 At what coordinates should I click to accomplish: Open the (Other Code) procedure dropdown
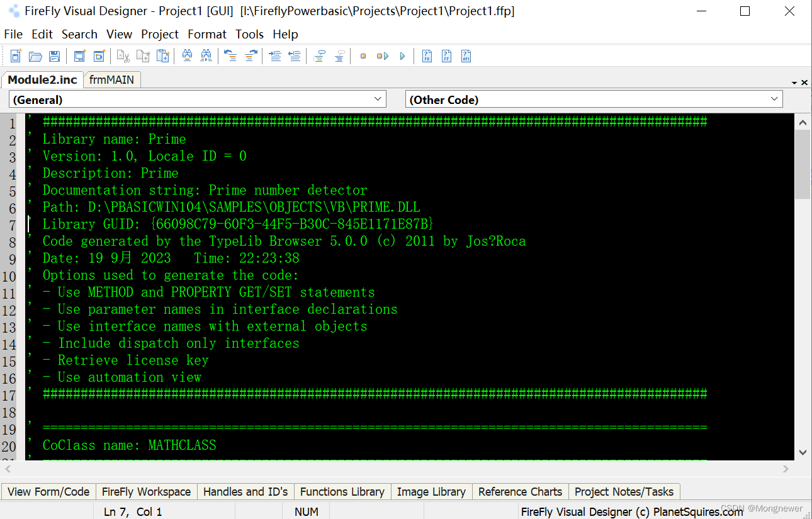pos(774,99)
